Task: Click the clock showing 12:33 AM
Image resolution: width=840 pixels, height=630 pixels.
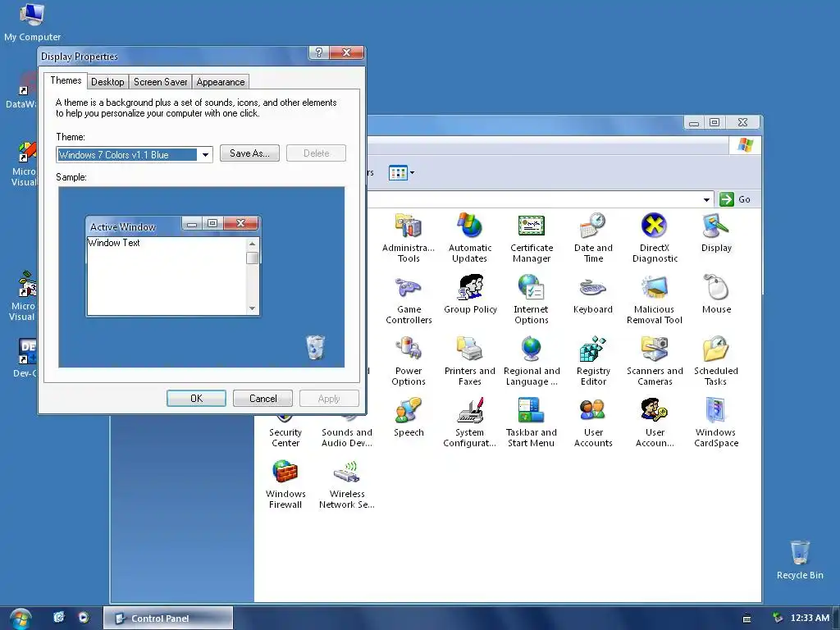Action: [810, 619]
